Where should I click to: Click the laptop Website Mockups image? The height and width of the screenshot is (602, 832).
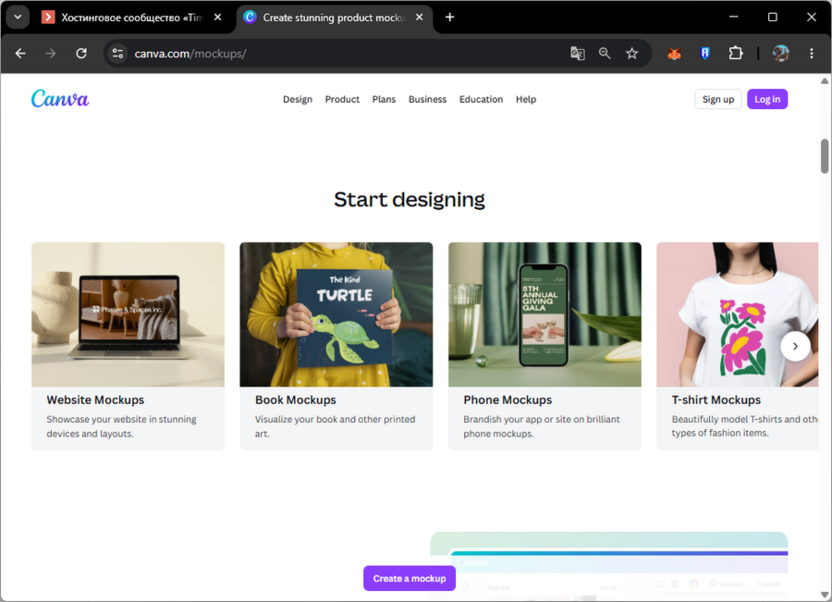pyautogui.click(x=128, y=315)
